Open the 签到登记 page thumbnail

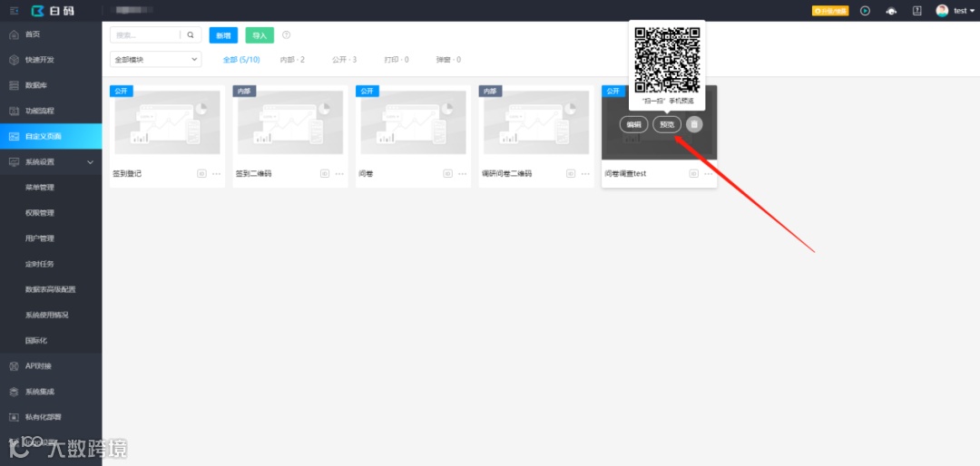tap(168, 122)
